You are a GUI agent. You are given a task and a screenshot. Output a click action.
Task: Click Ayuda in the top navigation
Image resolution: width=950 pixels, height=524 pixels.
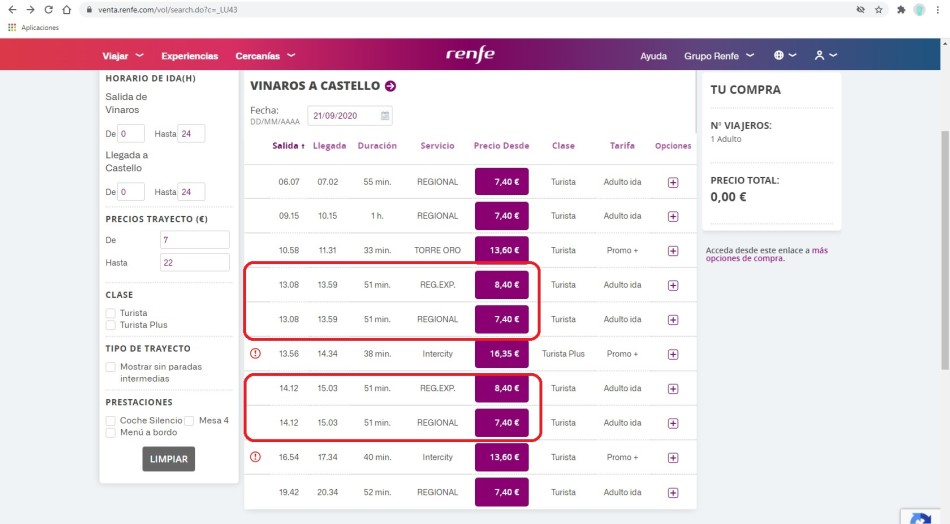pyautogui.click(x=653, y=56)
